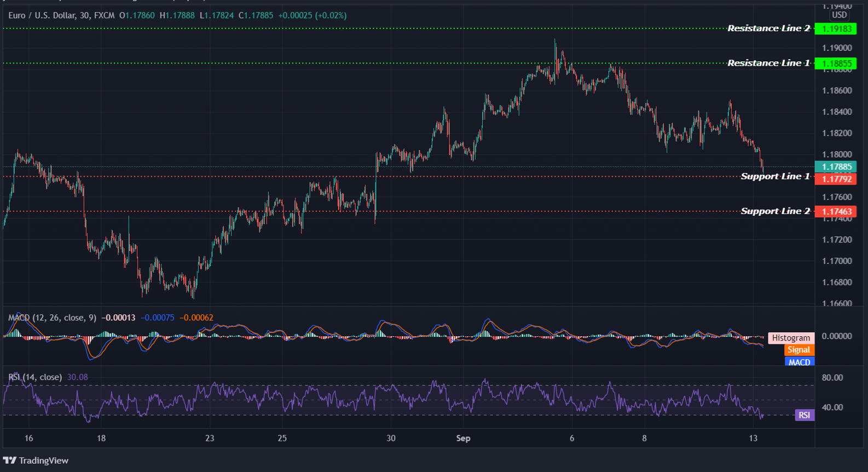Click the 1.19000 price axis label
The image size is (868, 472).
(x=837, y=48)
